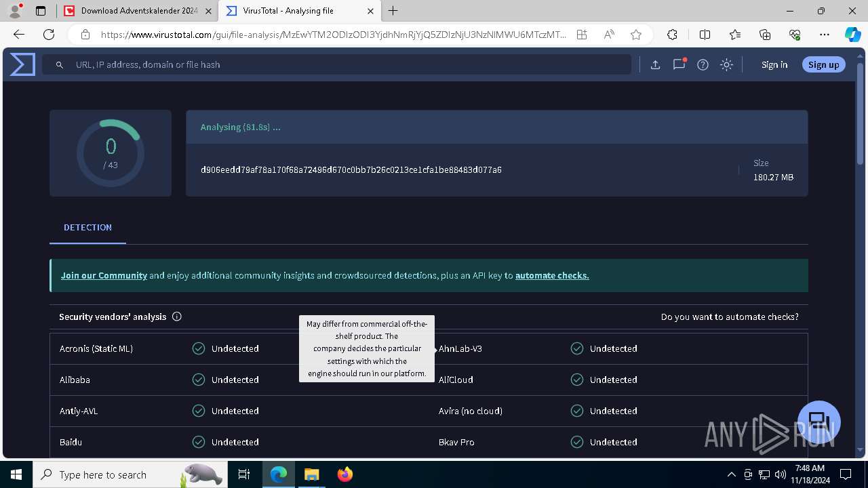Click Do you want to automate checks?
The height and width of the screenshot is (488, 868).
click(x=730, y=317)
